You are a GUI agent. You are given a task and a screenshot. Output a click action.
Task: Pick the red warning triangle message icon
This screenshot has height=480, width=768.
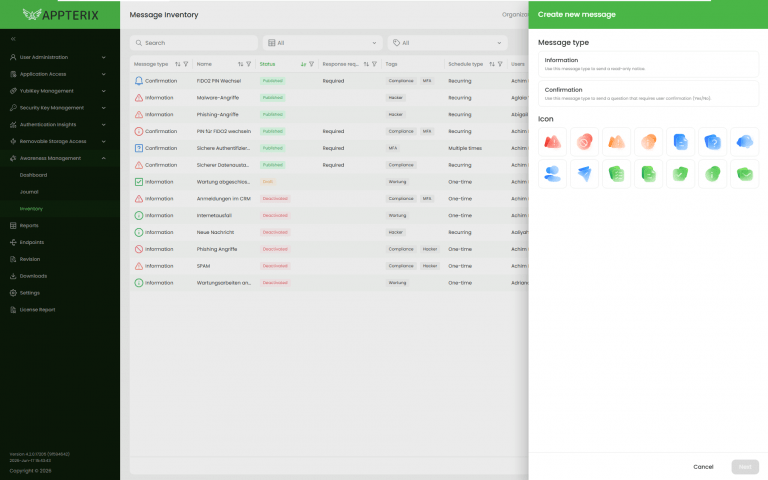point(552,142)
